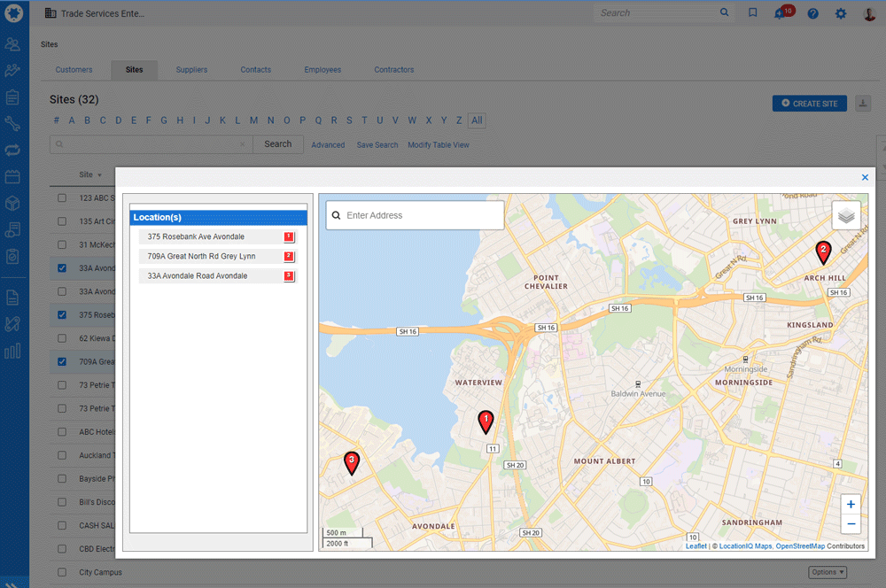This screenshot has width=886, height=588.
Task: Sort by the Site column arrow
Action: [x=99, y=175]
